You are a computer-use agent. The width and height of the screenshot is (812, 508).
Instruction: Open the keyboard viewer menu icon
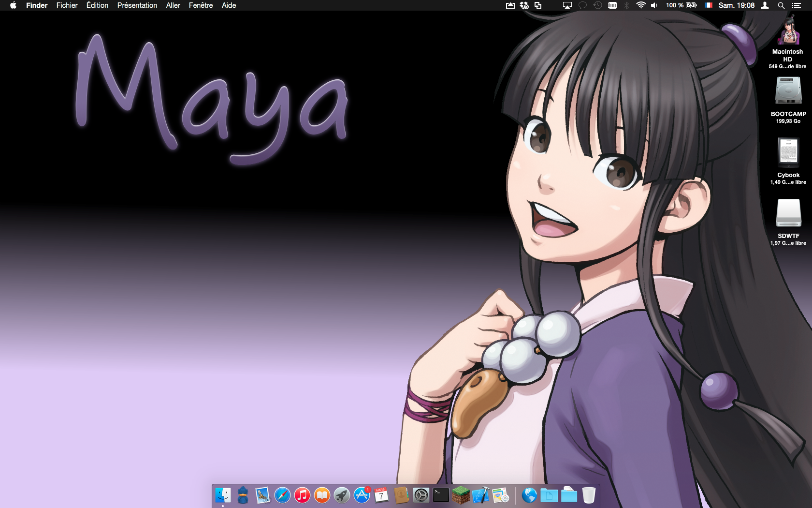[x=612, y=5]
